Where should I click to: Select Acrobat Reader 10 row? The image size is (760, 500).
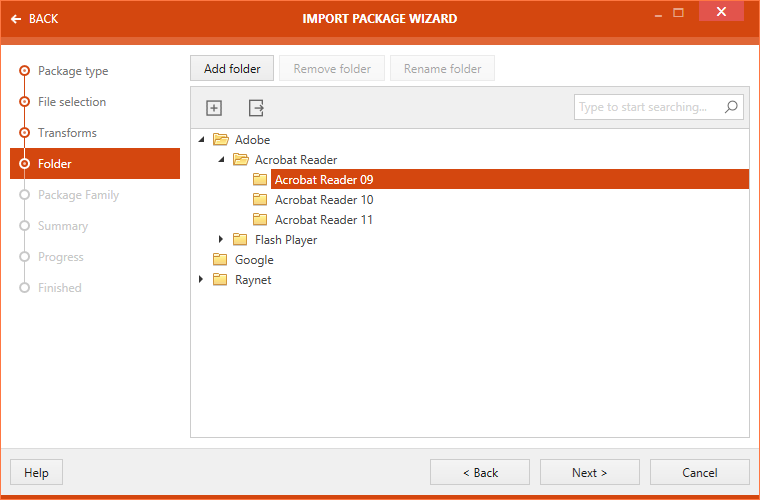324,199
